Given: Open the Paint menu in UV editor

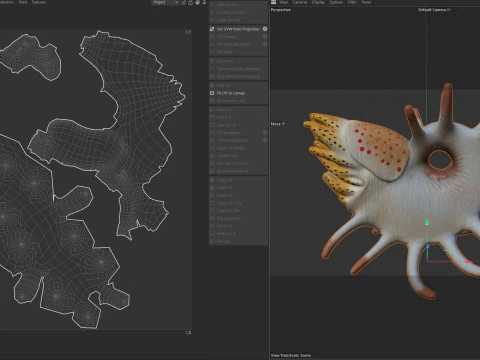Looking at the screenshot, I should pyautogui.click(x=23, y=2).
